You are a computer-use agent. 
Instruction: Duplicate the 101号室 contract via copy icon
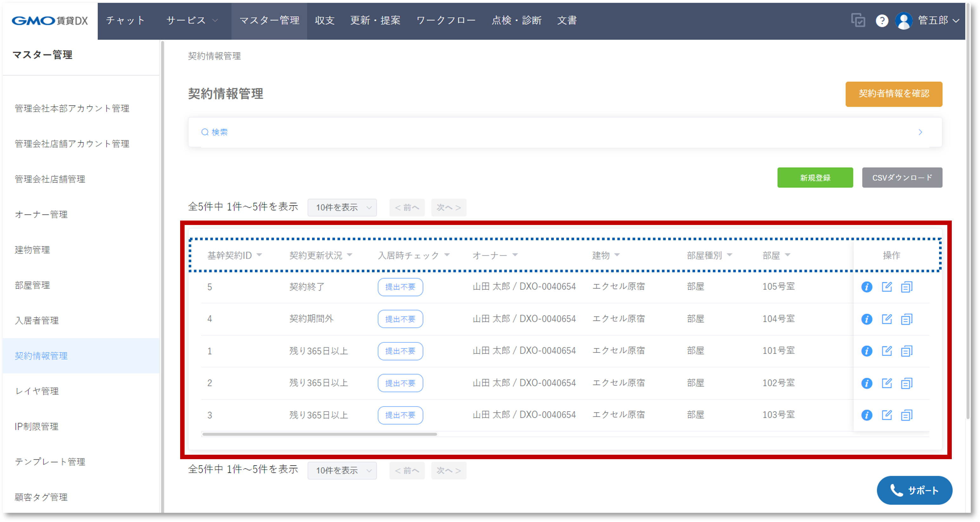point(906,351)
